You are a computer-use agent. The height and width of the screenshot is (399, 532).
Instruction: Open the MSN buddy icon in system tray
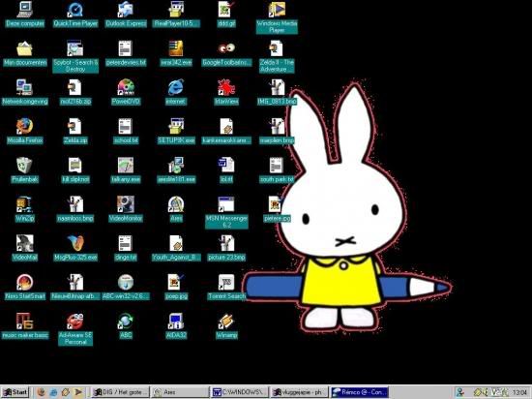[x=460, y=392]
